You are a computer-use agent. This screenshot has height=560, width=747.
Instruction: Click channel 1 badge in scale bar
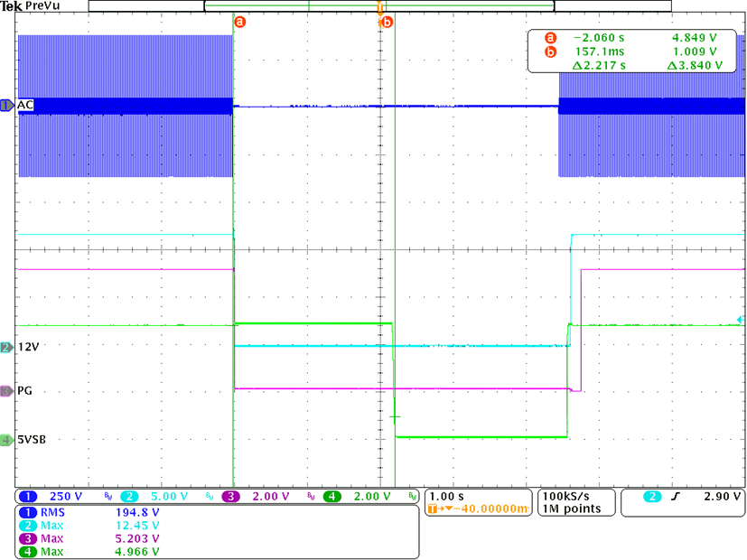pyautogui.click(x=28, y=497)
